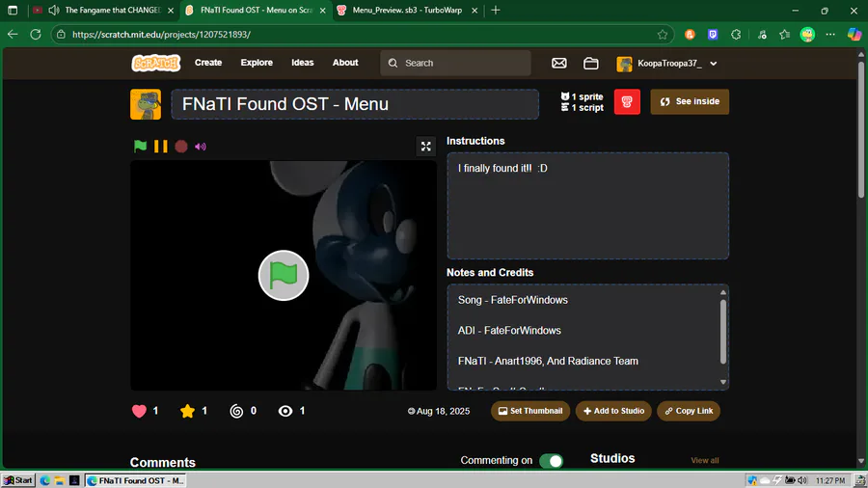
Task: Open the media control music note icon
Action: [x=762, y=35]
